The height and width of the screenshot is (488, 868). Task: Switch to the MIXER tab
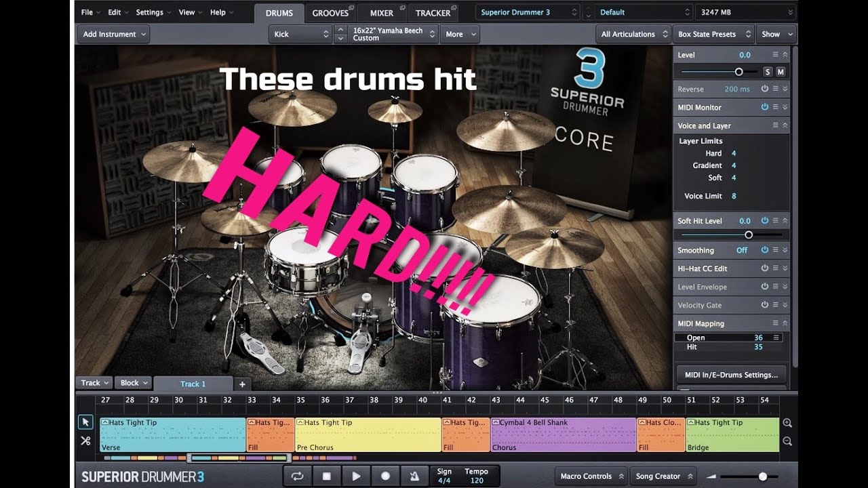click(381, 13)
